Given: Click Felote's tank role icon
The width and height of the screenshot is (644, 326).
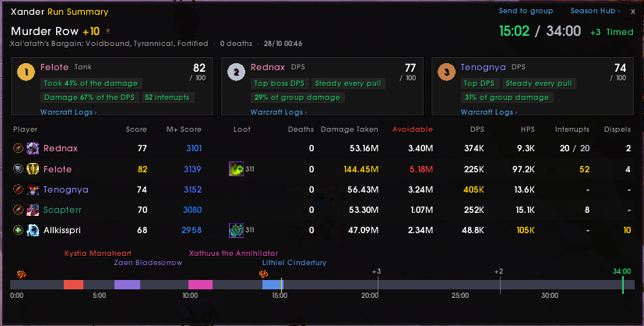Looking at the screenshot, I should 18,169.
